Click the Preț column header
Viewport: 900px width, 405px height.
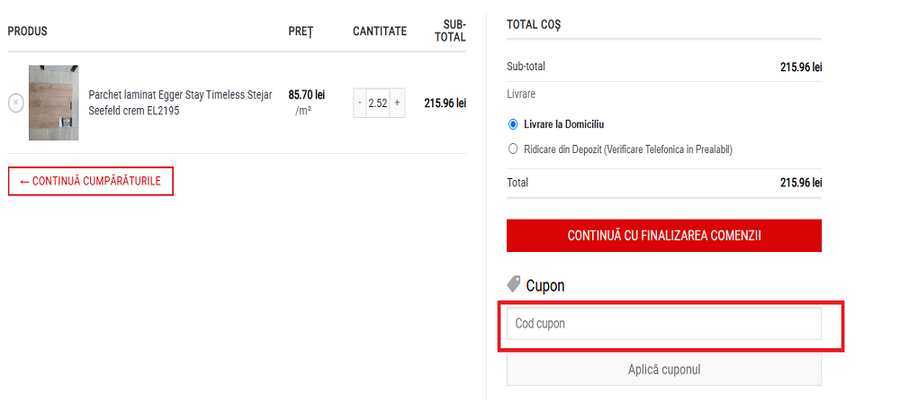(301, 31)
